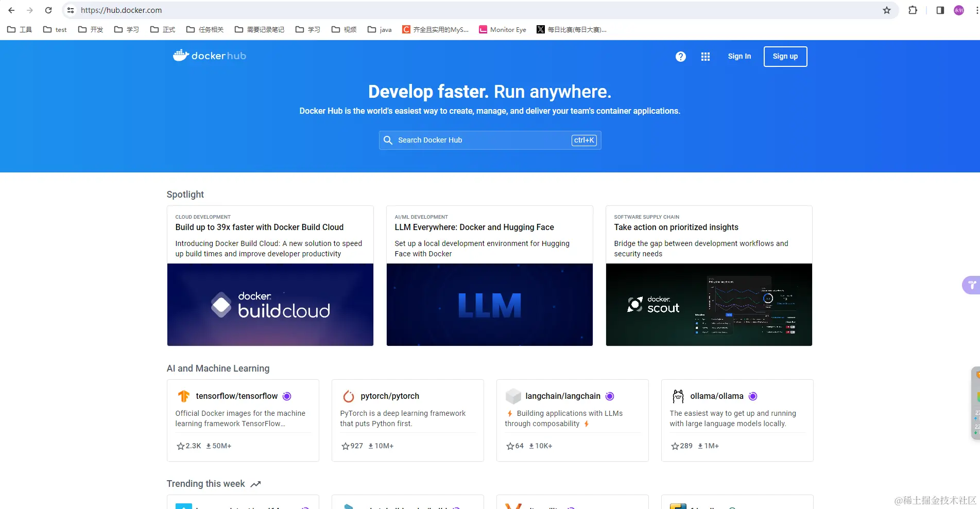
Task: Open the Monitor Eye bookmark
Action: 503,29
